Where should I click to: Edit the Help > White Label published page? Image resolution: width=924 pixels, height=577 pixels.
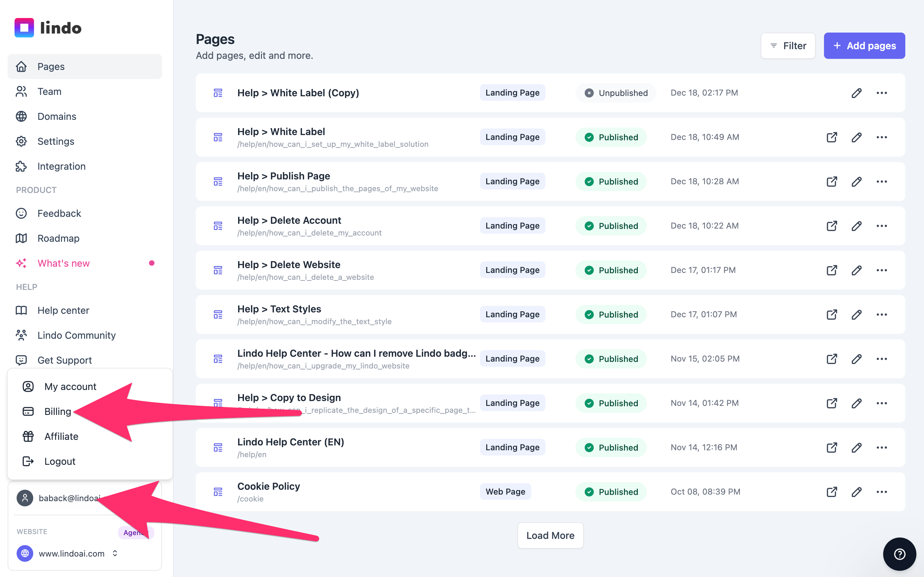(857, 137)
